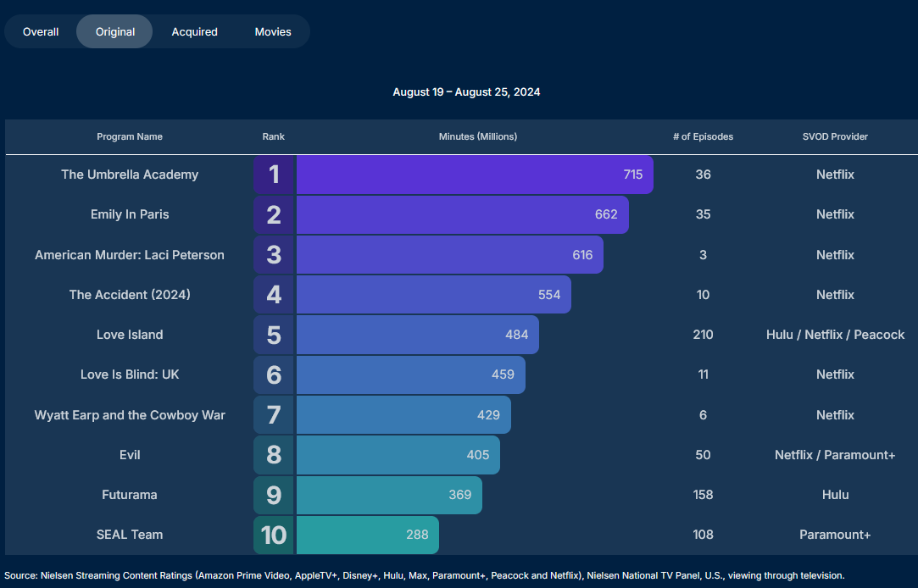Screen dimensions: 918x588
Task: Click the Love Is Blind: UK program name
Action: [130, 374]
